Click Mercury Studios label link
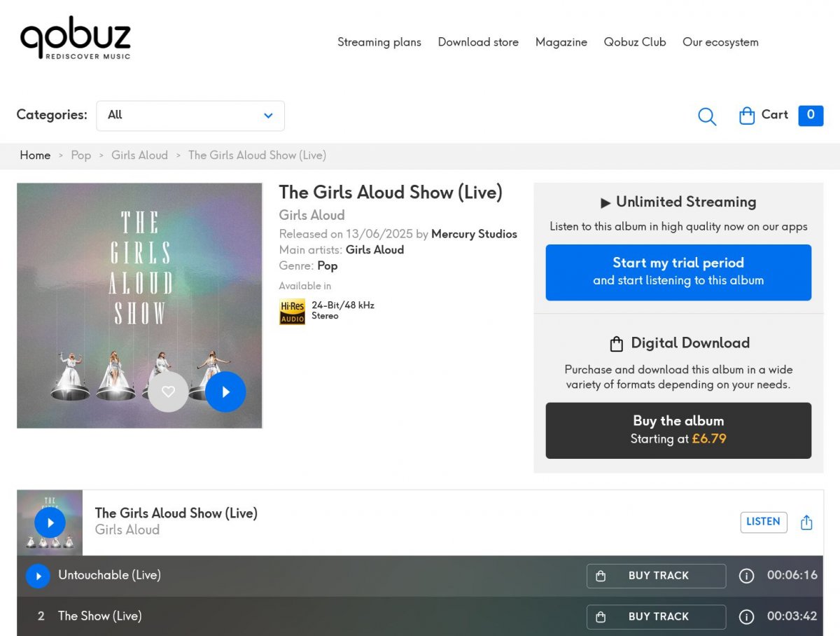 point(474,234)
